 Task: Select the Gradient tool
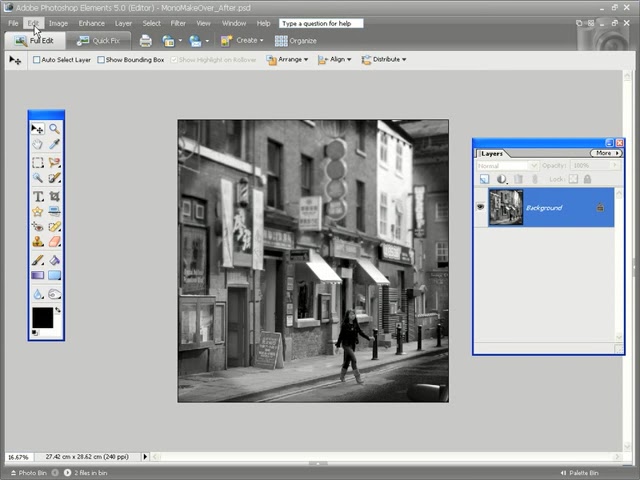[x=38, y=275]
